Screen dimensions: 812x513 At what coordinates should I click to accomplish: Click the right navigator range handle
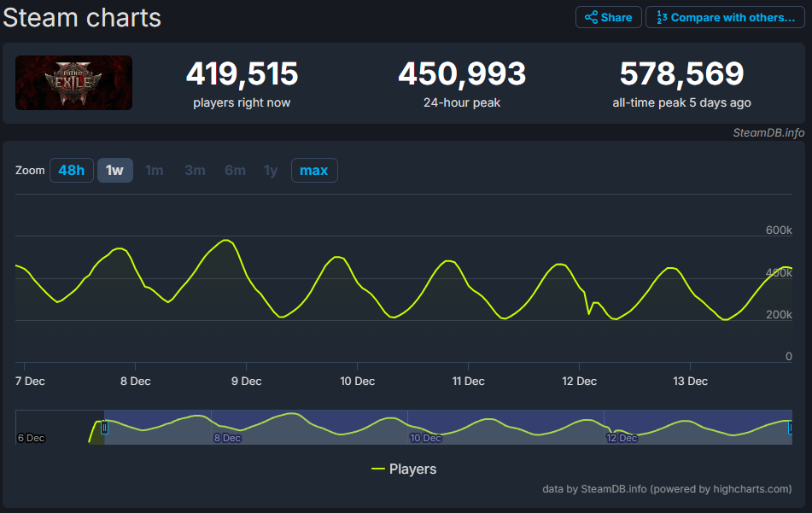(x=792, y=428)
